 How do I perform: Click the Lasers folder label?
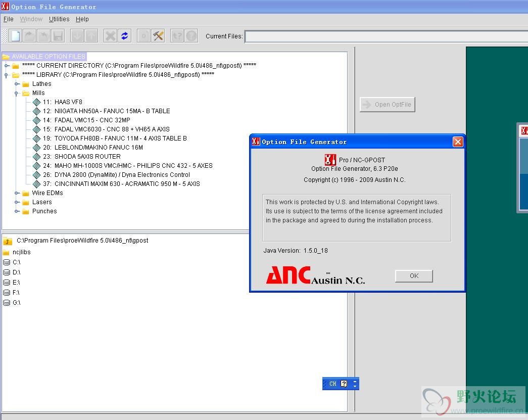pos(42,202)
